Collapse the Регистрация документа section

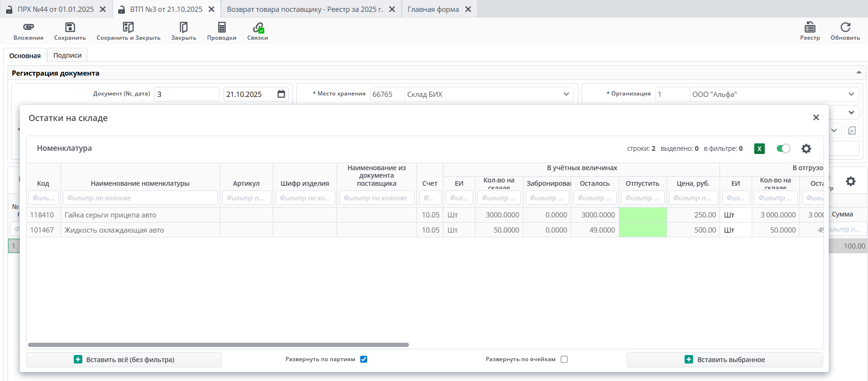tap(859, 73)
